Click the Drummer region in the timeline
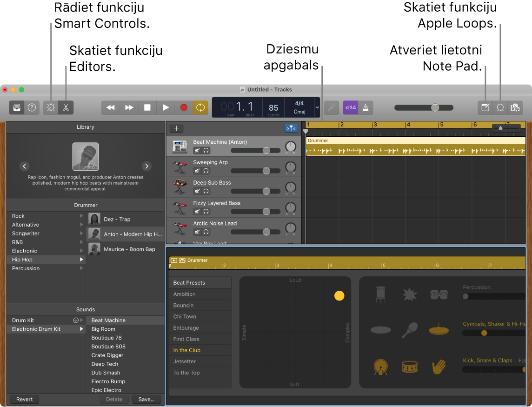Screen dimensions: 532x407 pos(416,147)
